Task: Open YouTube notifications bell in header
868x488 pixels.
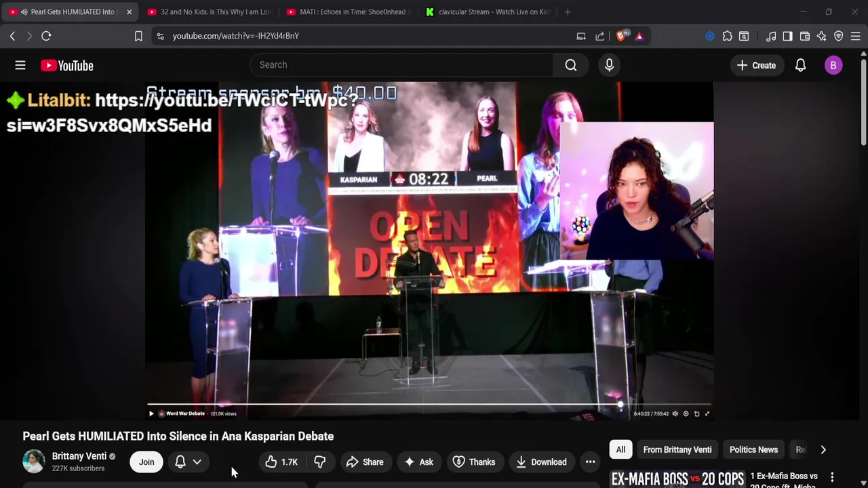Action: pyautogui.click(x=800, y=65)
